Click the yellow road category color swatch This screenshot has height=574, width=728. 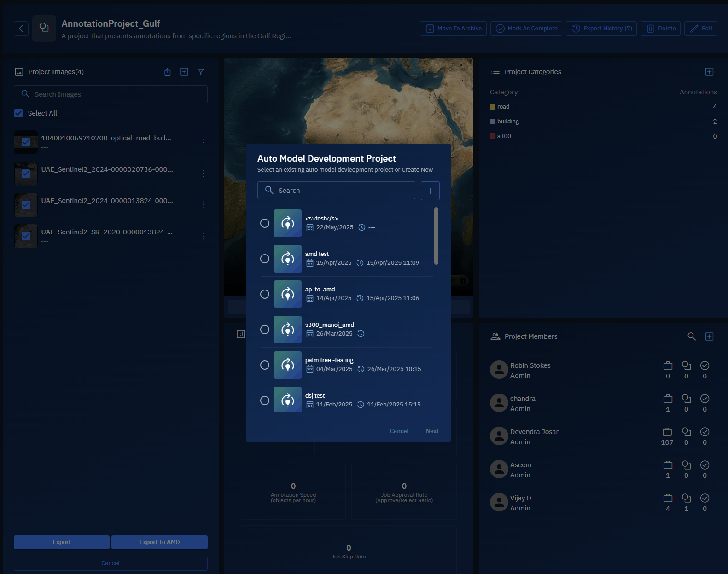tap(493, 107)
